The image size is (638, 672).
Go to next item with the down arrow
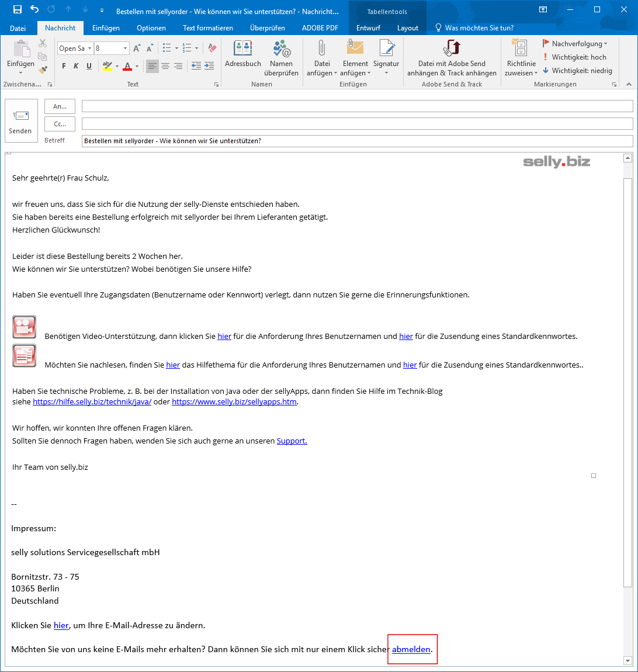pos(85,9)
